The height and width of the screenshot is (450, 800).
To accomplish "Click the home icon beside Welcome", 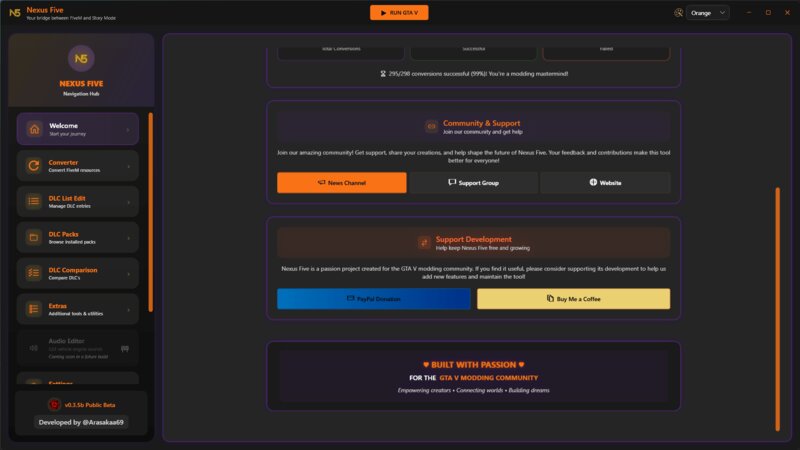I will pyautogui.click(x=34, y=129).
